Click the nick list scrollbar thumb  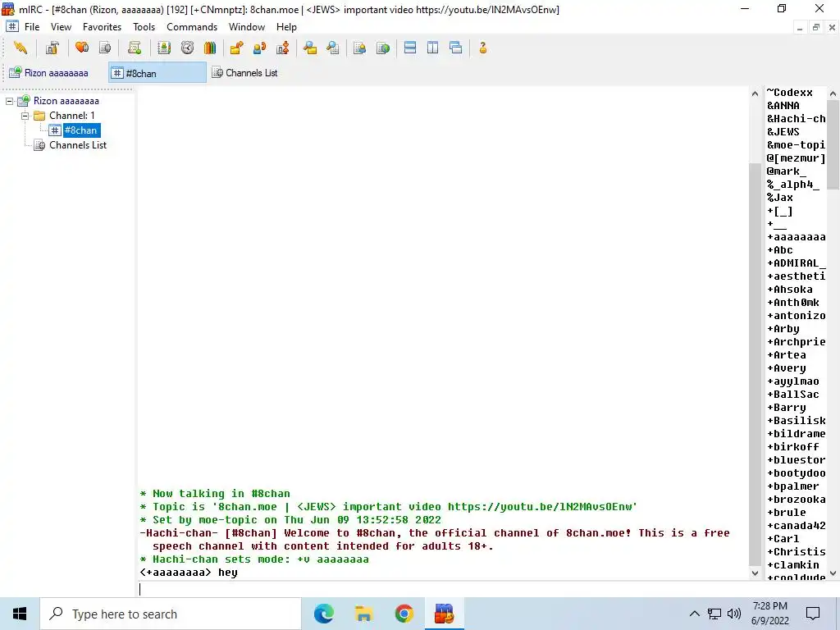pos(833,144)
